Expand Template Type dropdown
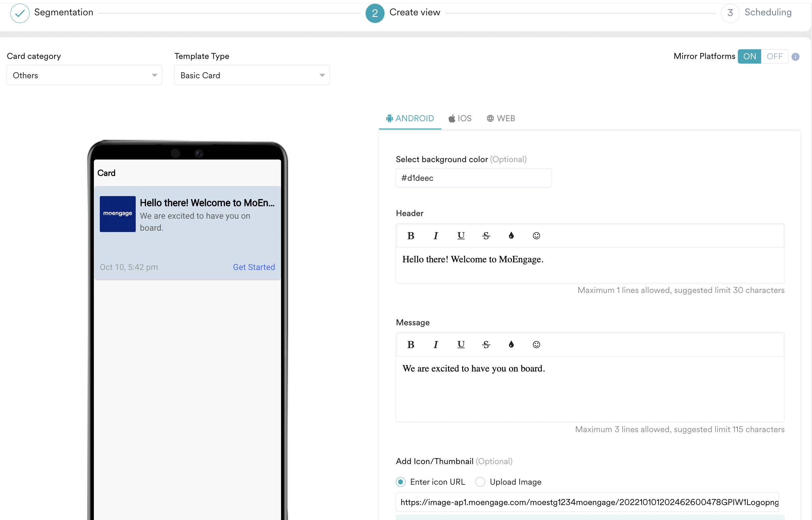This screenshot has width=812, height=520. click(252, 75)
